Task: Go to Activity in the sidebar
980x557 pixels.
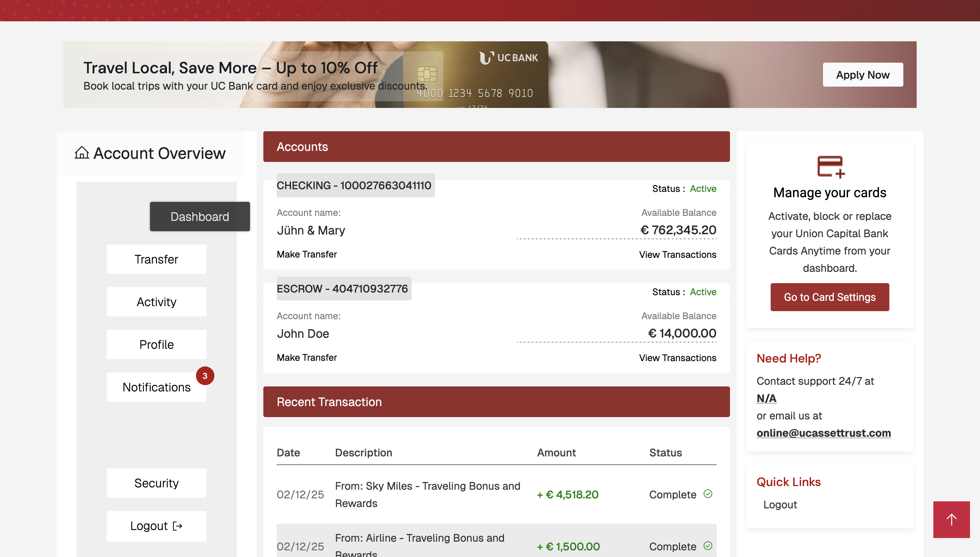Action: (x=157, y=302)
